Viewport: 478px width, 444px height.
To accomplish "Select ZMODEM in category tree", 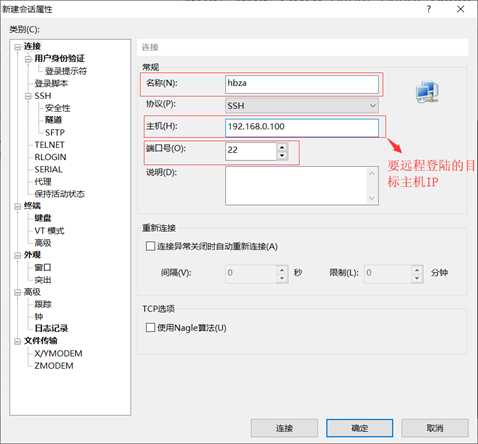I will pyautogui.click(x=54, y=366).
